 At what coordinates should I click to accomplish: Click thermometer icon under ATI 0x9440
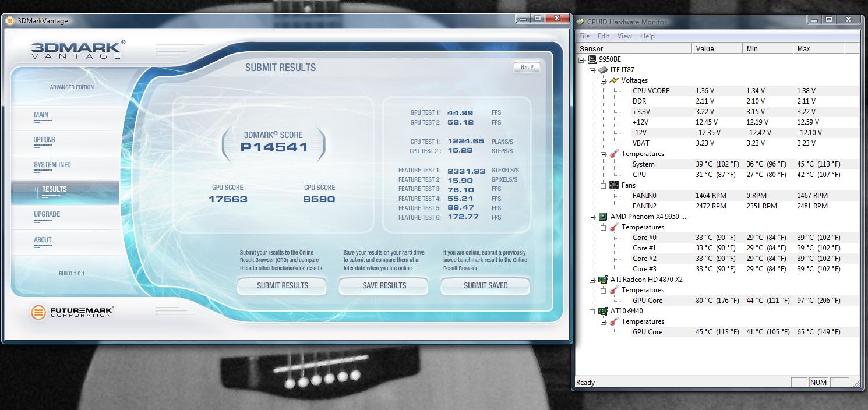pos(613,321)
